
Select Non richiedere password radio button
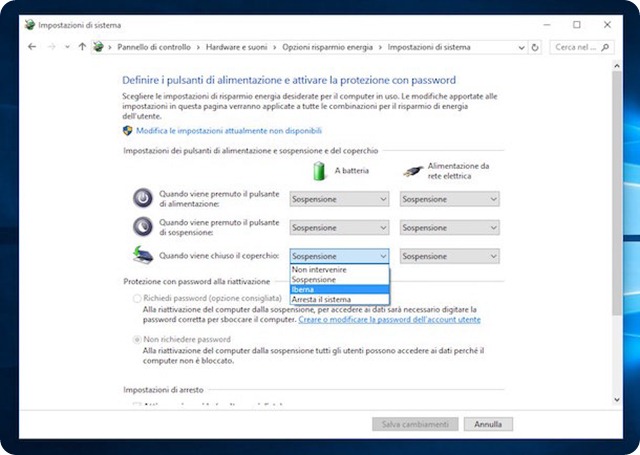(137, 340)
